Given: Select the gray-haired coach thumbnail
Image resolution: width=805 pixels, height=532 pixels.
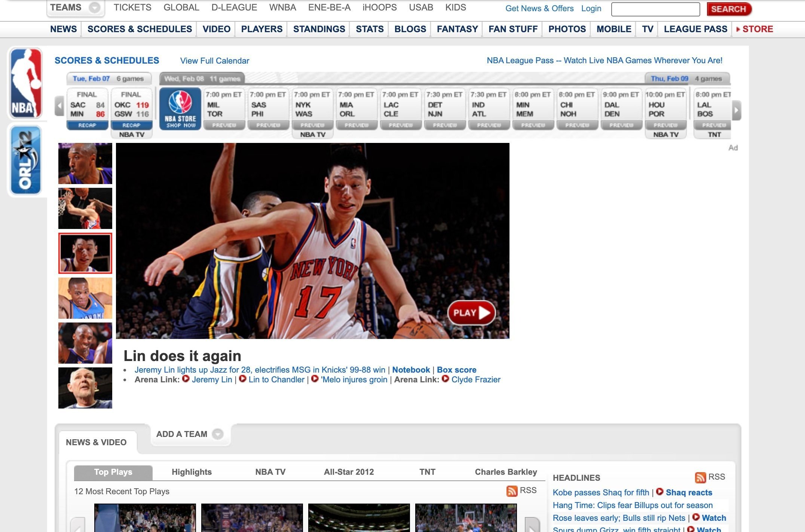Looking at the screenshot, I should (x=85, y=388).
